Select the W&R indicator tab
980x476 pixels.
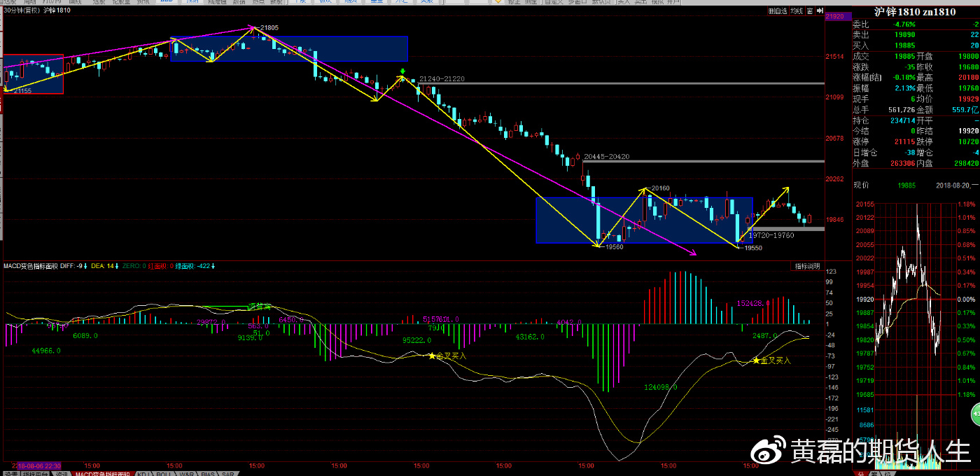185,473
